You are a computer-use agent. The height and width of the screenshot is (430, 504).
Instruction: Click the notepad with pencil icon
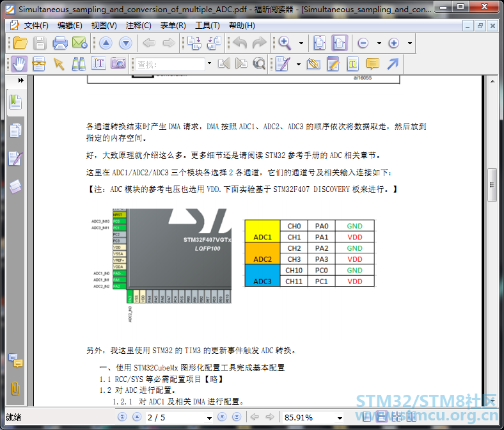pos(333,64)
